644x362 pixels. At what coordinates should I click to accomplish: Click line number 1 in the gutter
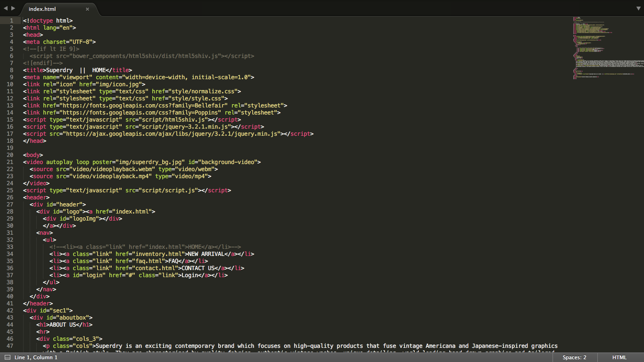click(x=12, y=21)
